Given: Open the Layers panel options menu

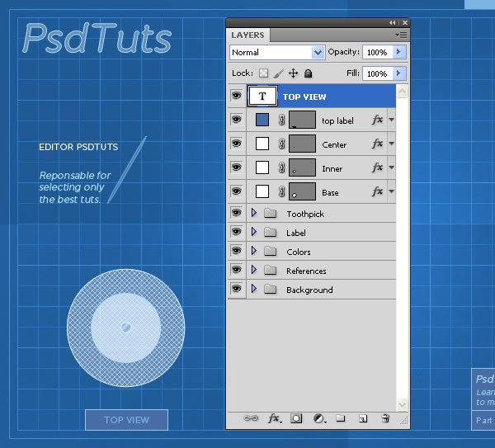Looking at the screenshot, I should (x=401, y=35).
